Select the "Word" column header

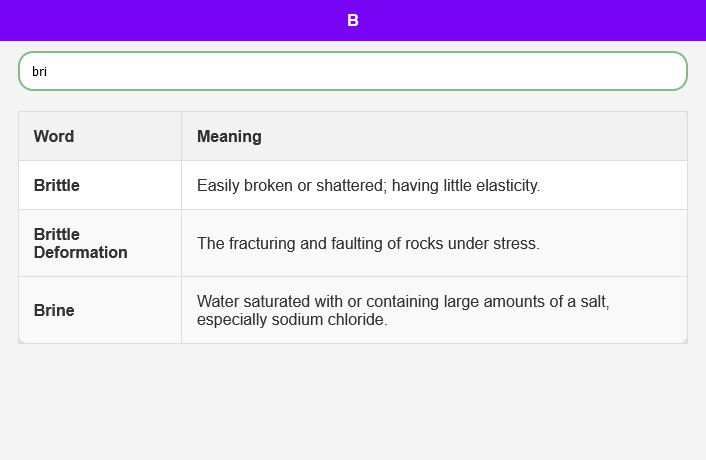[54, 136]
